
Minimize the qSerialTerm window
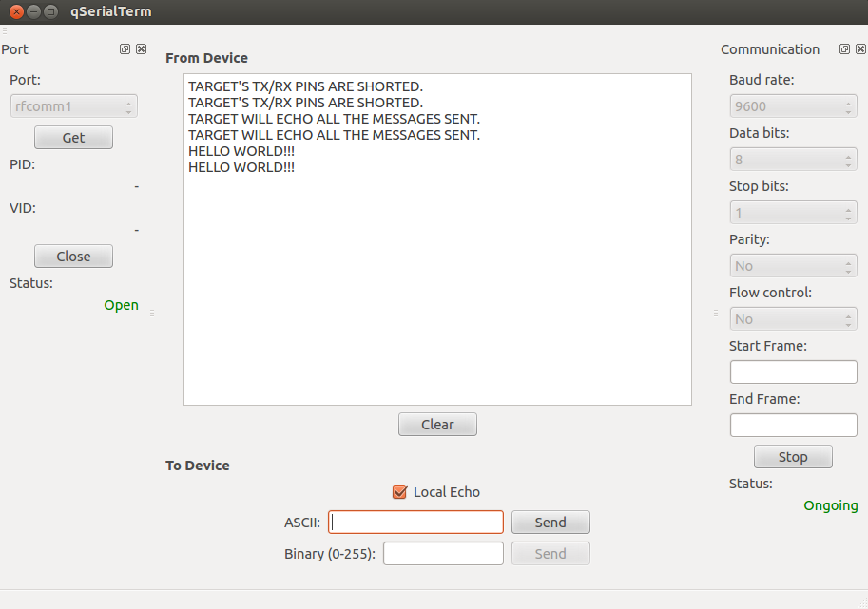point(34,11)
